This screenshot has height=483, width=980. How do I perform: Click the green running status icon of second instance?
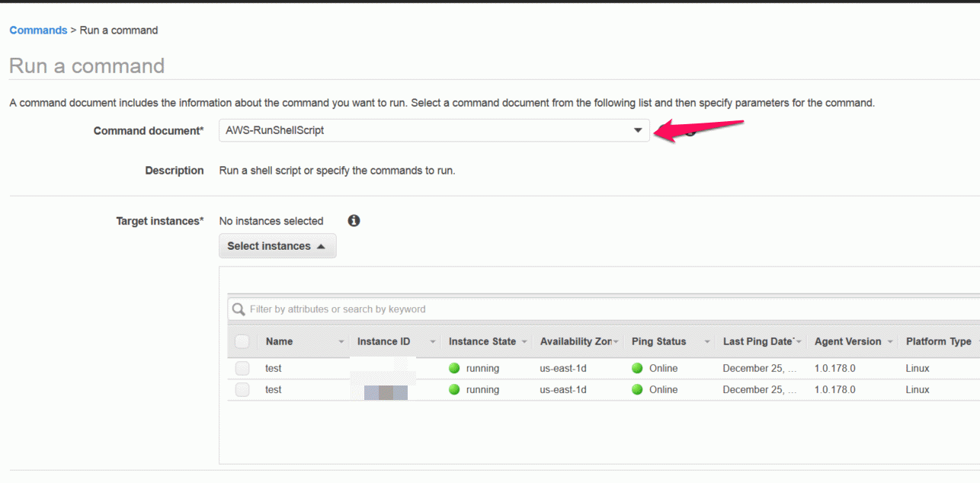[x=455, y=389]
